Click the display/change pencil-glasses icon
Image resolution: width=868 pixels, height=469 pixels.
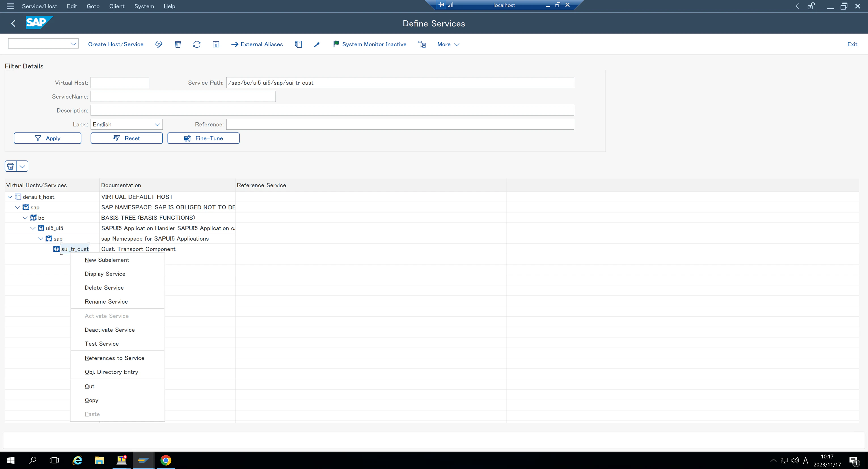pos(159,44)
